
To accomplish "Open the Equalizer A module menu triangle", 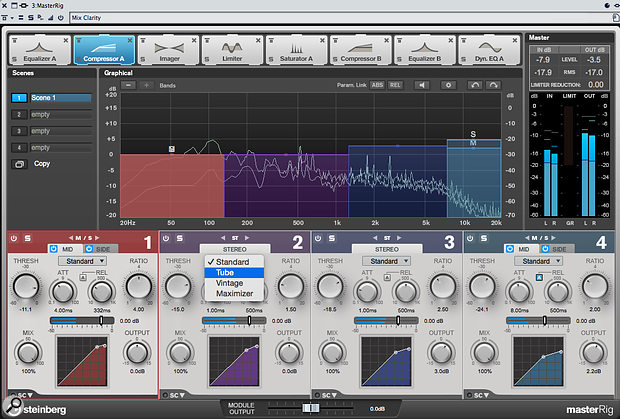I will pos(15,40).
